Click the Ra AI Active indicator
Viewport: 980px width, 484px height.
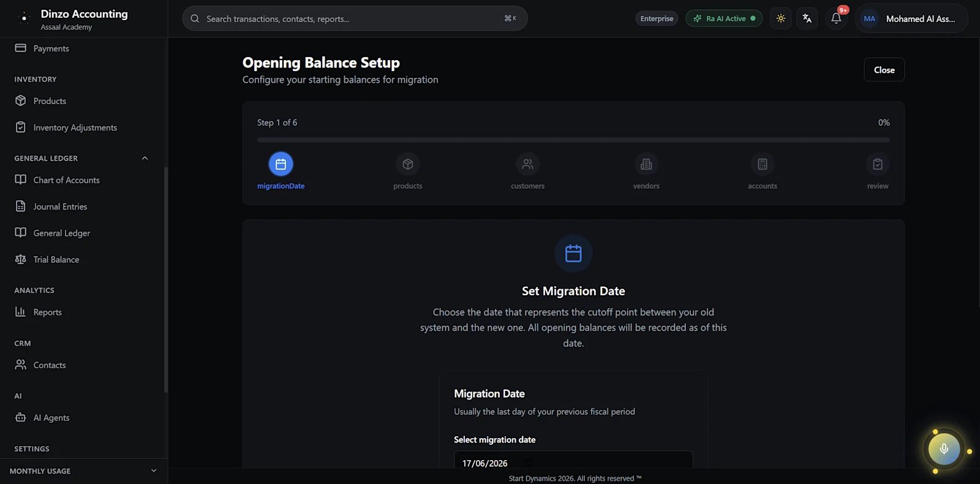point(724,18)
